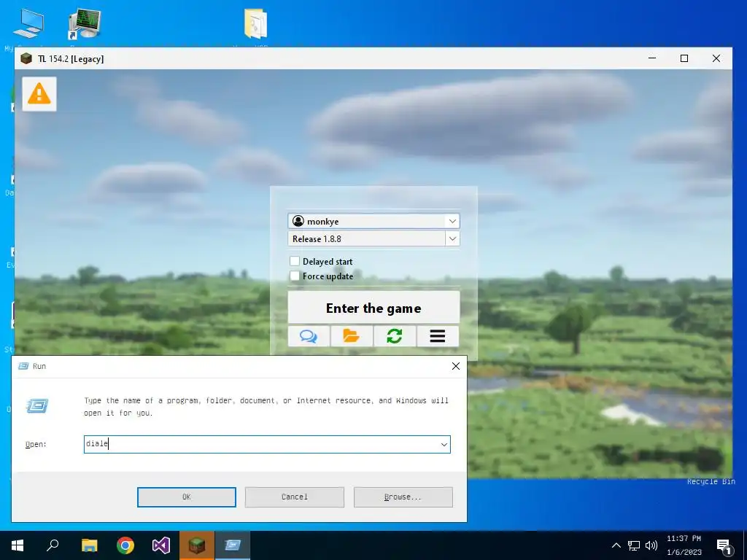The image size is (747, 560).
Task: Maximize the TL 154.2 Legacy window
Action: (684, 58)
